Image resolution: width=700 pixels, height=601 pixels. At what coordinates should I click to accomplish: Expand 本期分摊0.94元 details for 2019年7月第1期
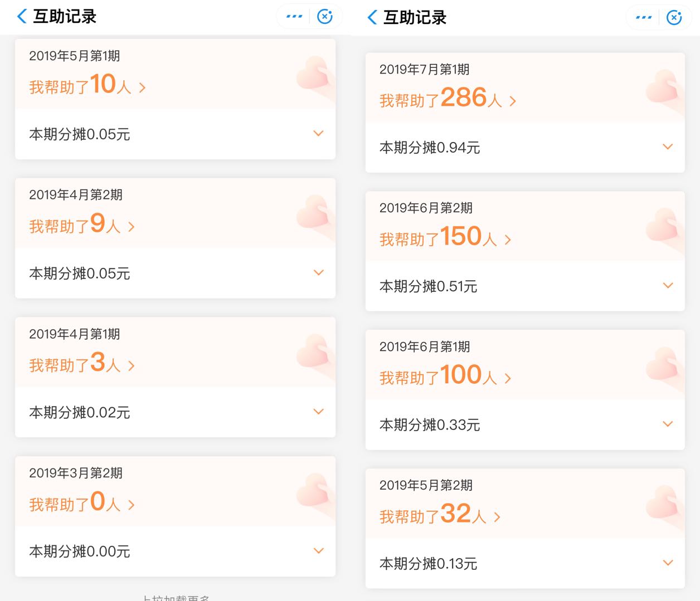click(x=668, y=146)
